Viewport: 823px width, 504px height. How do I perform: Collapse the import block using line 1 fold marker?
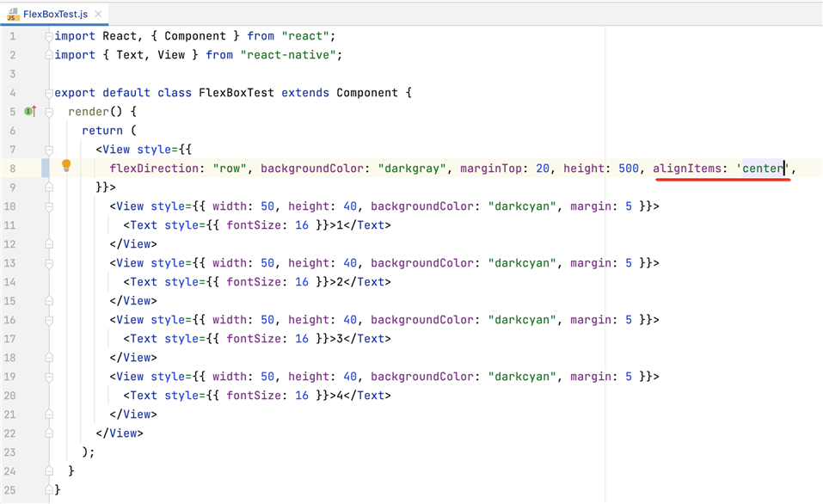(49, 36)
